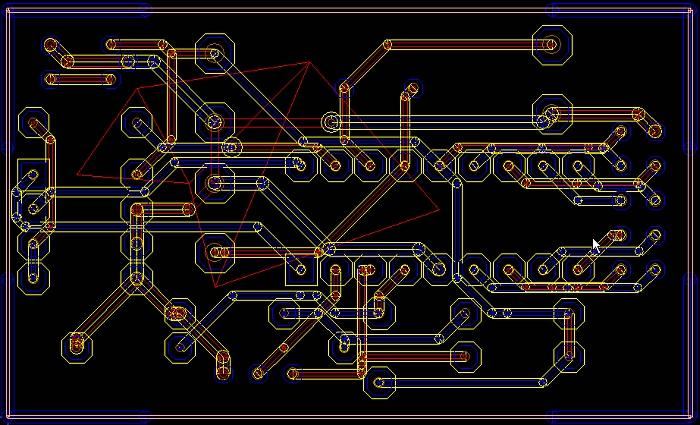
Task: Select the square pin-1 pad of the IC
Action: [297, 267]
